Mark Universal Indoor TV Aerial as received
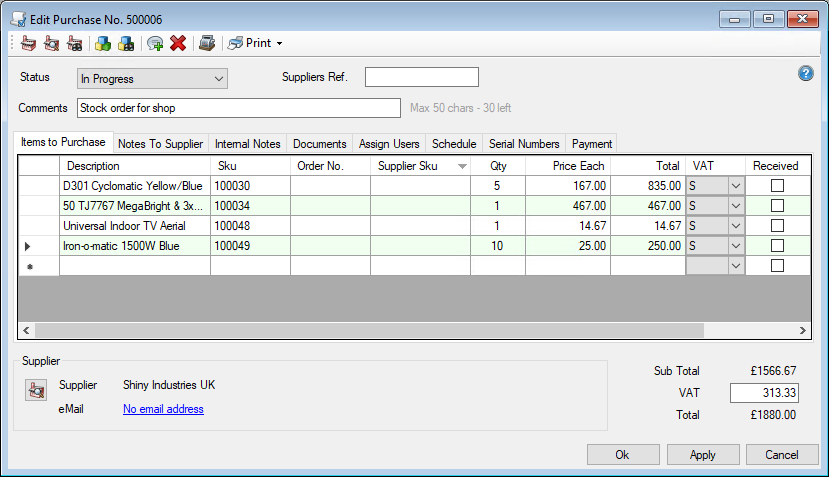 pos(777,226)
